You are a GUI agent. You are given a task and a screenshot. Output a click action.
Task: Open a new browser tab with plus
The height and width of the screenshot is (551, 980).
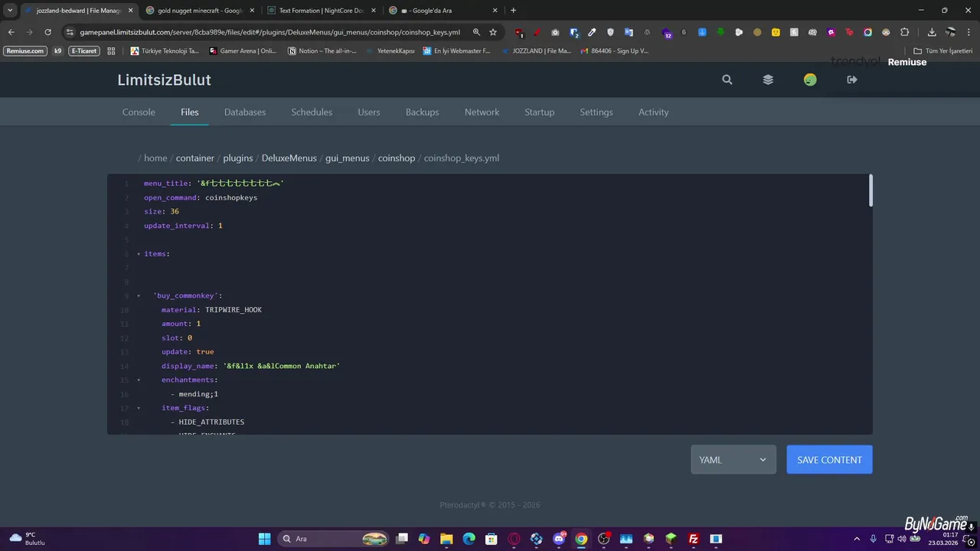coord(513,11)
